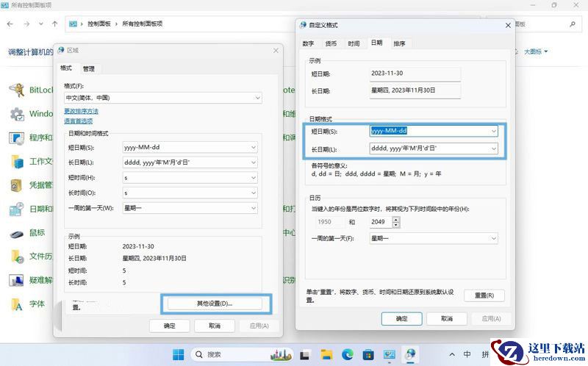Close the 自定义格式 dialog
Viewport: 588px width, 366px height.
coord(508,25)
